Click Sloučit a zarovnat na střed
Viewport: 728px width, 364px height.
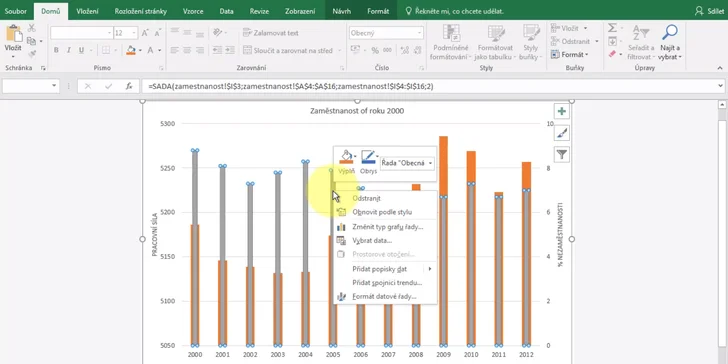[288, 50]
